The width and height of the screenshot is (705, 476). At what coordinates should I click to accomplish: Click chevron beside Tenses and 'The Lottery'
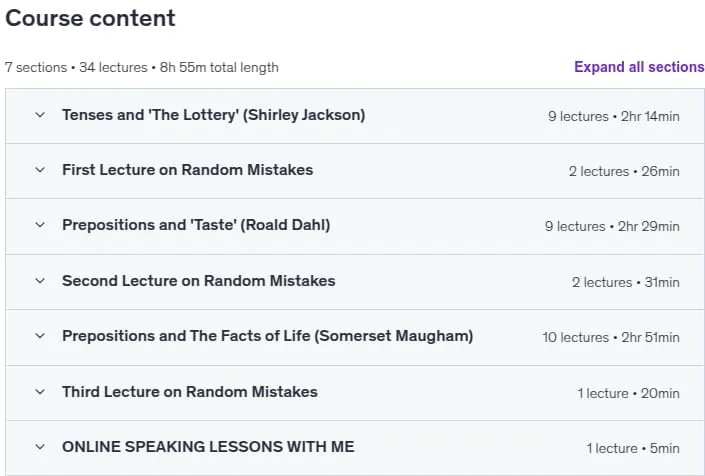40,115
